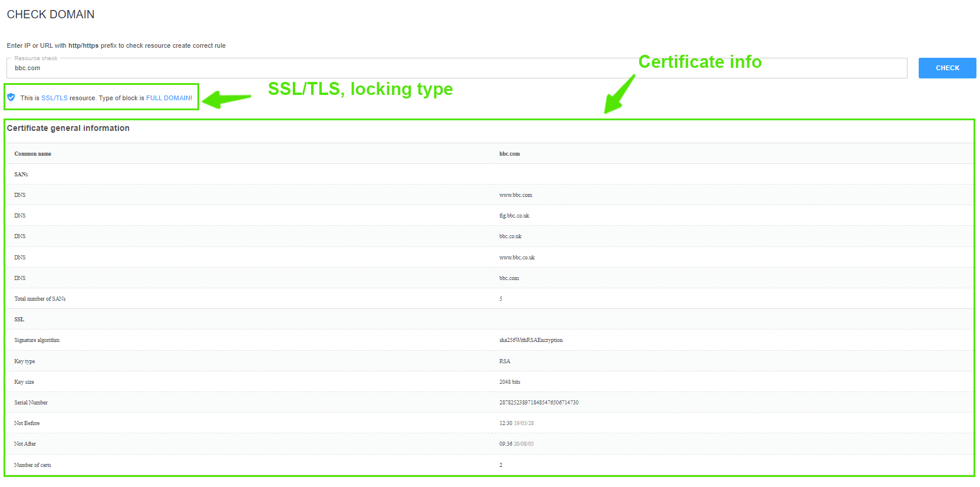The width and height of the screenshot is (980, 487).
Task: Click the blue shield verification icon
Action: [11, 97]
